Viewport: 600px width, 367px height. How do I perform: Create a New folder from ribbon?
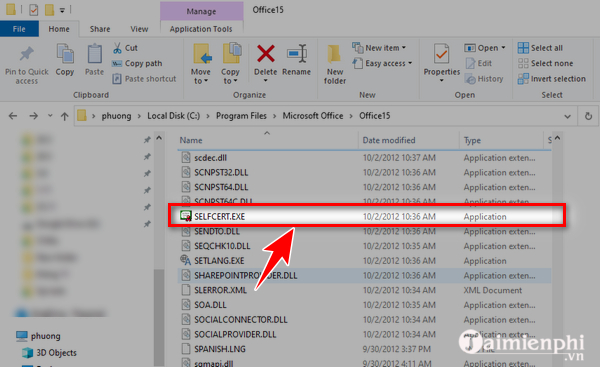(x=335, y=64)
